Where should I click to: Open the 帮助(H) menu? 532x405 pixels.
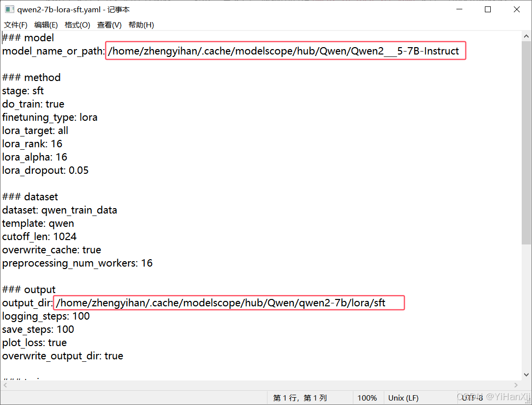click(x=141, y=25)
